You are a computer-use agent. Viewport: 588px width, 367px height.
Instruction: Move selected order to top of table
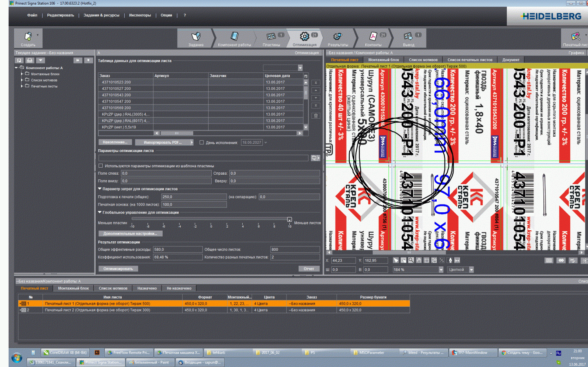[x=316, y=83]
